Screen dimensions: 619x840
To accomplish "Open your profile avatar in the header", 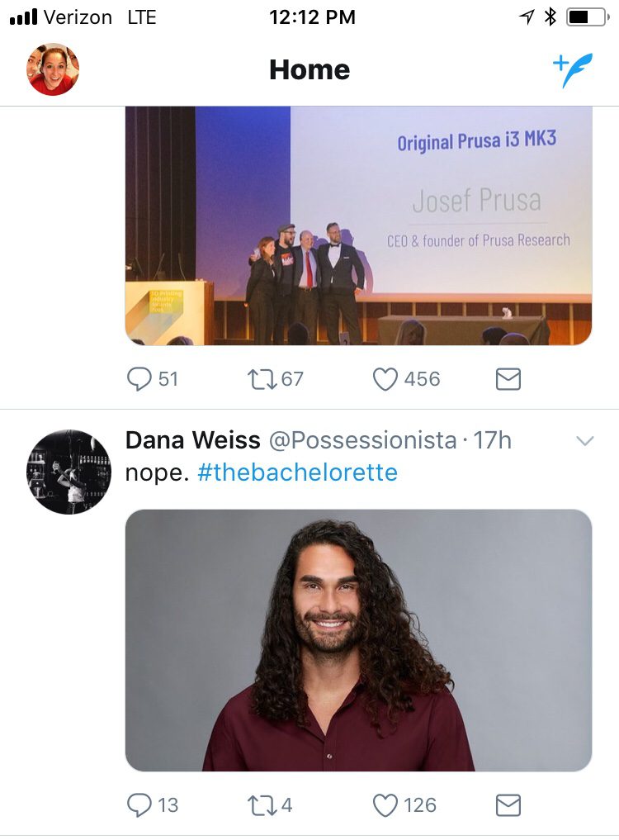I will pyautogui.click(x=53, y=69).
